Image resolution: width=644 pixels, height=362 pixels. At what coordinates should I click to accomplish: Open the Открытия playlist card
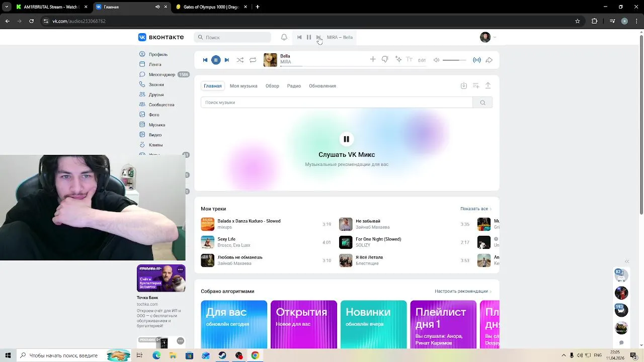(304, 324)
